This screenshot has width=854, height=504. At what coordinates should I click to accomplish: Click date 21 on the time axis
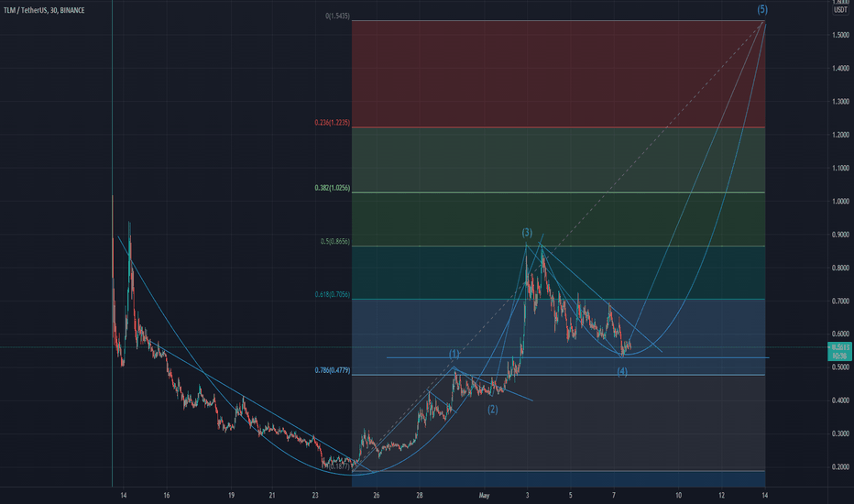click(272, 495)
